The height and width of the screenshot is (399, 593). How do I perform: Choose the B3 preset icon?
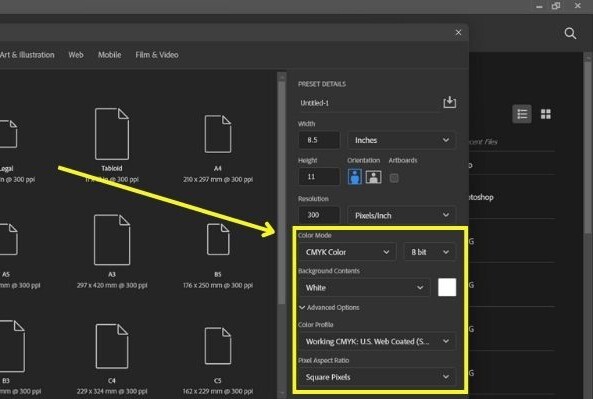[x=12, y=346]
